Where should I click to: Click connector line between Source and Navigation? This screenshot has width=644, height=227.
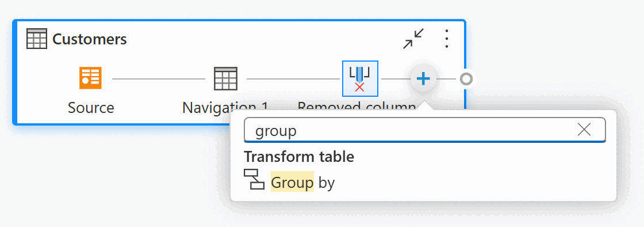coord(159,78)
